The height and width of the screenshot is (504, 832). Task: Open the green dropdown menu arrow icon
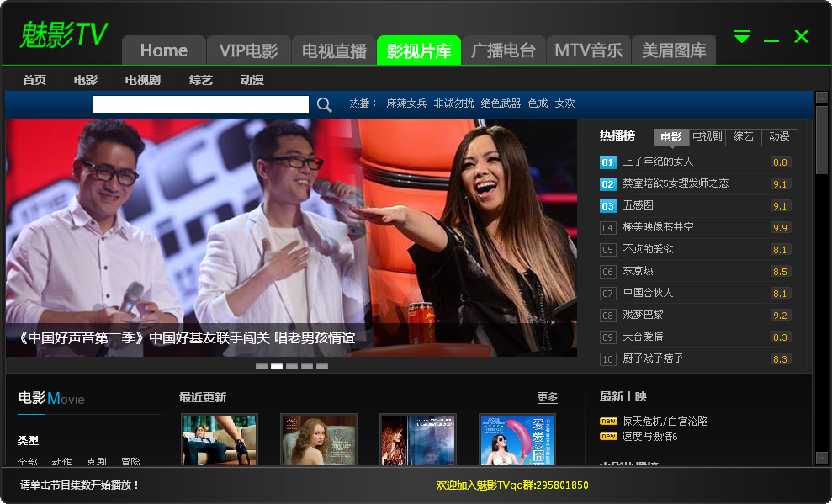pyautogui.click(x=742, y=37)
